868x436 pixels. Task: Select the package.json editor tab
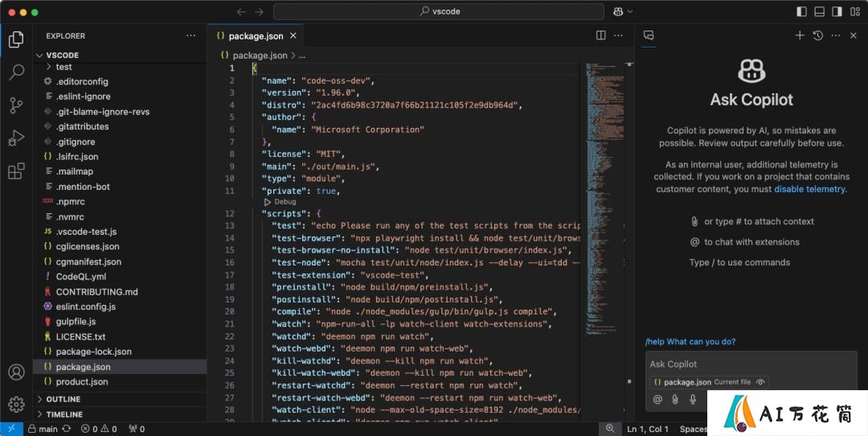[x=256, y=36]
